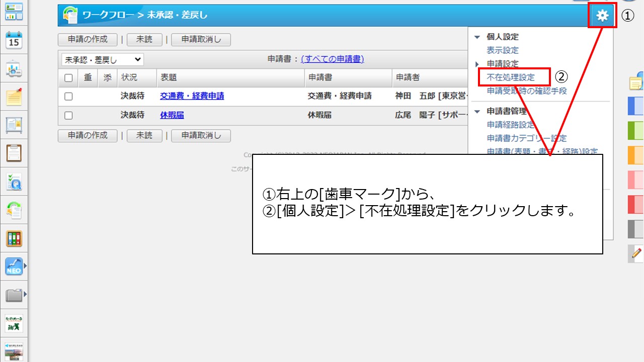This screenshot has width=644, height=362.
Task: Expand the 申請設定 submenu
Action: [477, 64]
